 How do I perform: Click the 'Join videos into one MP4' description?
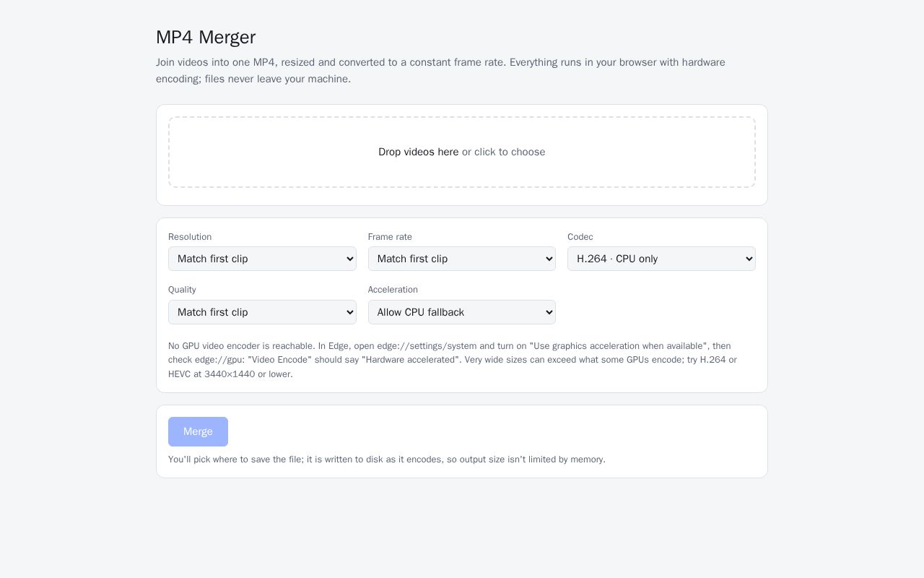tap(441, 71)
